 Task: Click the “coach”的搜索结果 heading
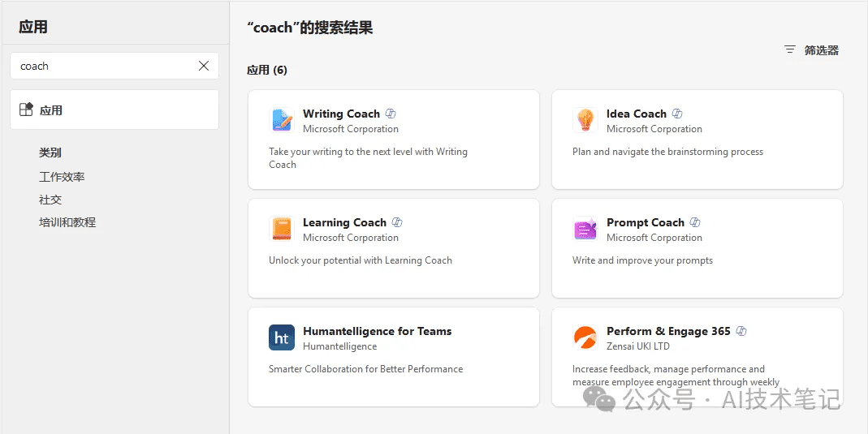click(310, 28)
